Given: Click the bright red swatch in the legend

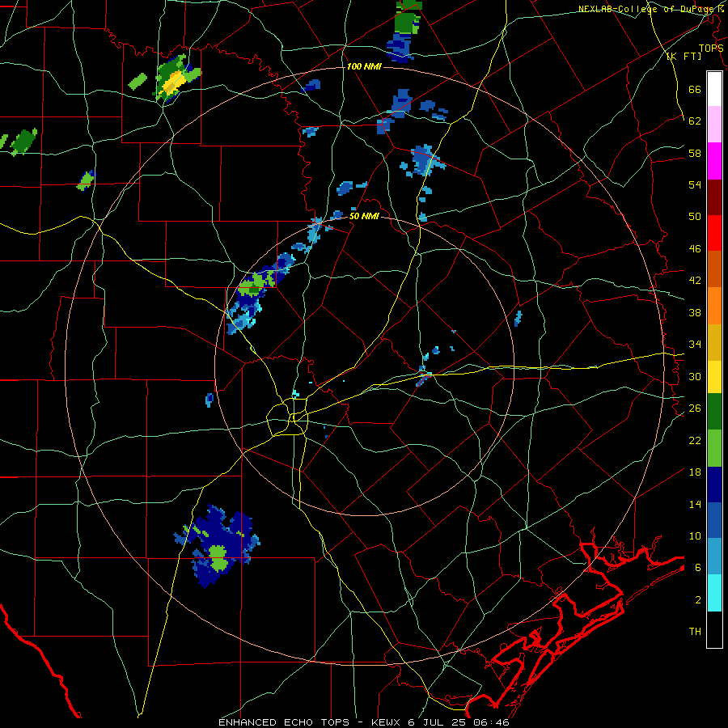Looking at the screenshot, I should [714, 233].
